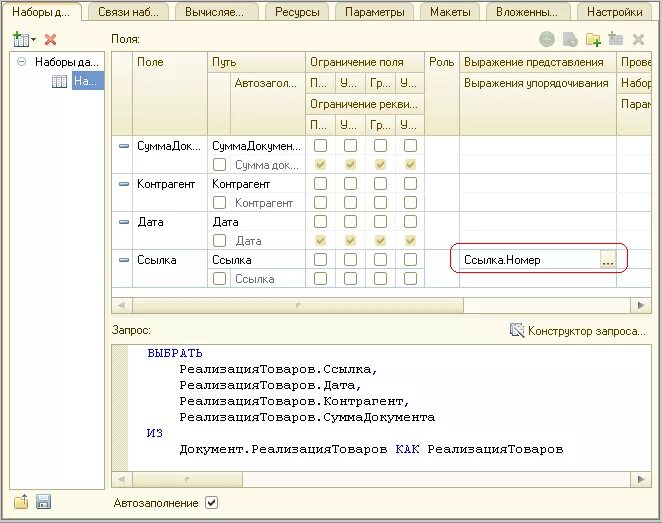Click the ВЫБРАТЬ keyword in query

click(175, 353)
